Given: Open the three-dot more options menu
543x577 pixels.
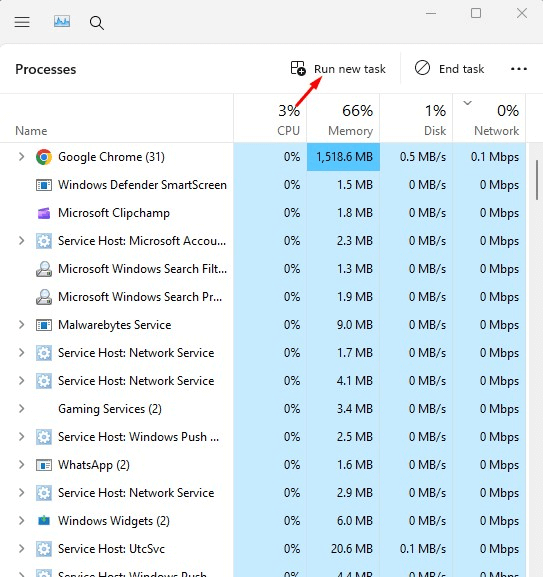Looking at the screenshot, I should point(519,69).
